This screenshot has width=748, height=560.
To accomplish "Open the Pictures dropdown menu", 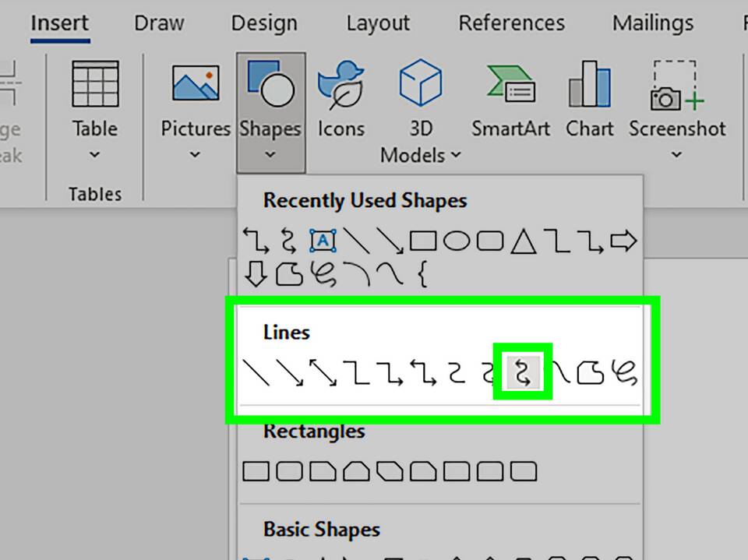I will pyautogui.click(x=195, y=155).
